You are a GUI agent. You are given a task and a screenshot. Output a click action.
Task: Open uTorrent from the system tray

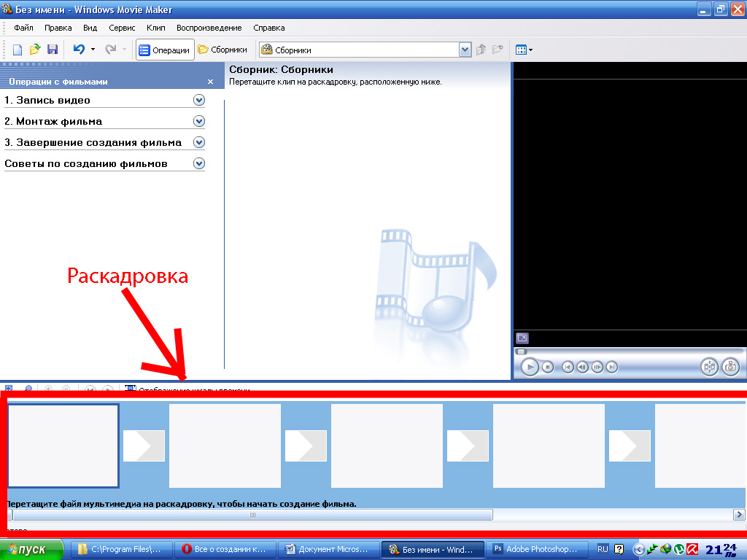coord(679,550)
